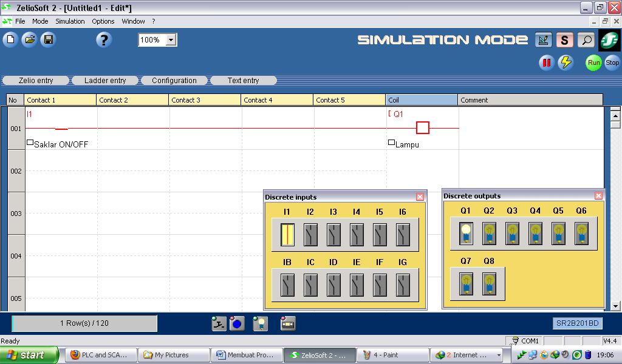Viewport: 622px width, 364px height.
Task: Open the Options menu
Action: coord(103,21)
